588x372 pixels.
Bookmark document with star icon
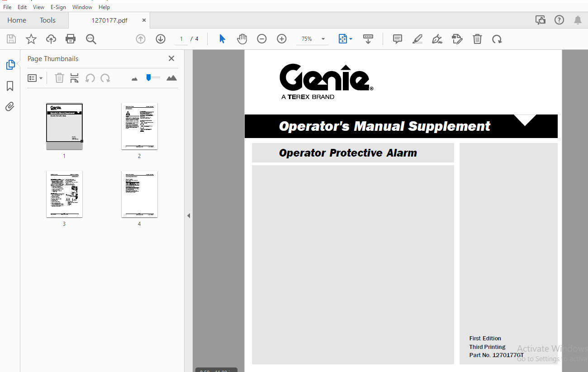click(x=31, y=39)
